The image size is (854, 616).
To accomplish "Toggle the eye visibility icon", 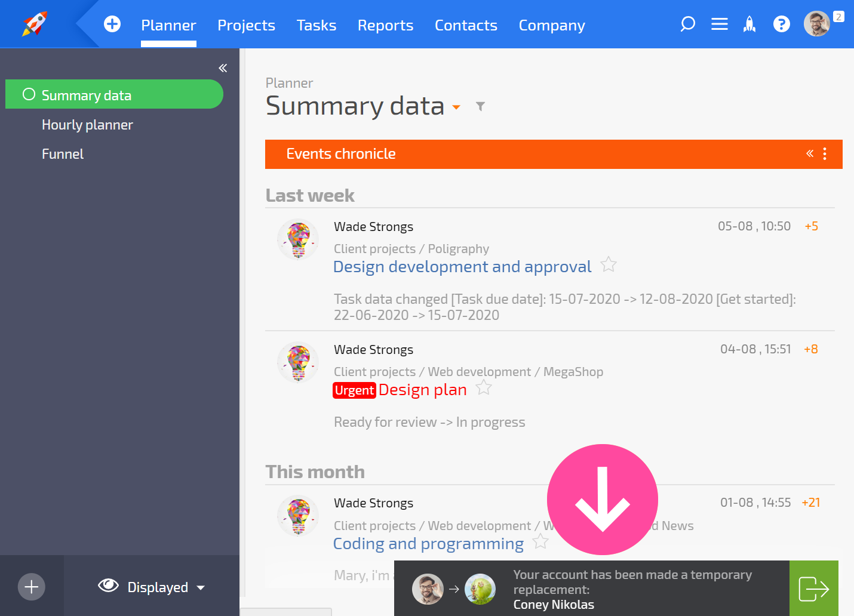I will [x=108, y=586].
